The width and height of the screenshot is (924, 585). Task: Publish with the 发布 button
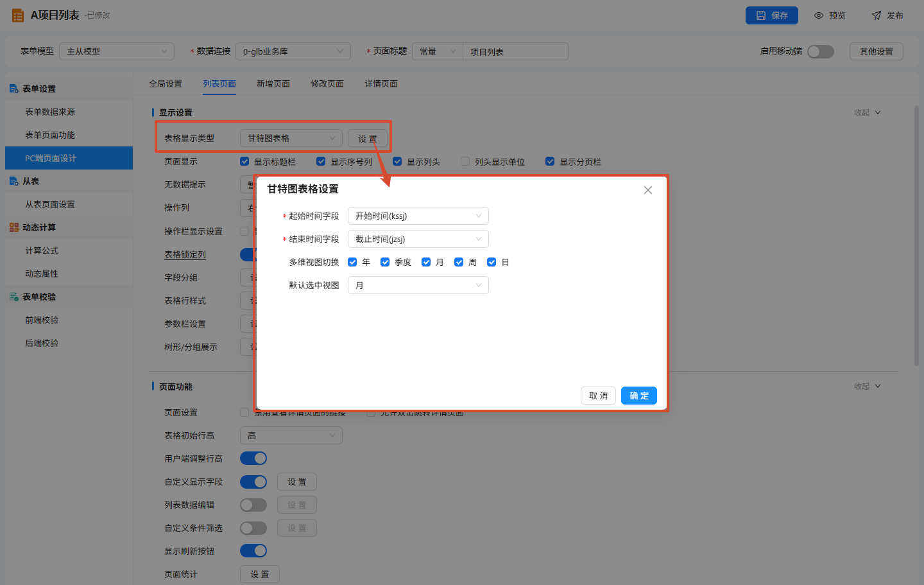click(x=887, y=15)
